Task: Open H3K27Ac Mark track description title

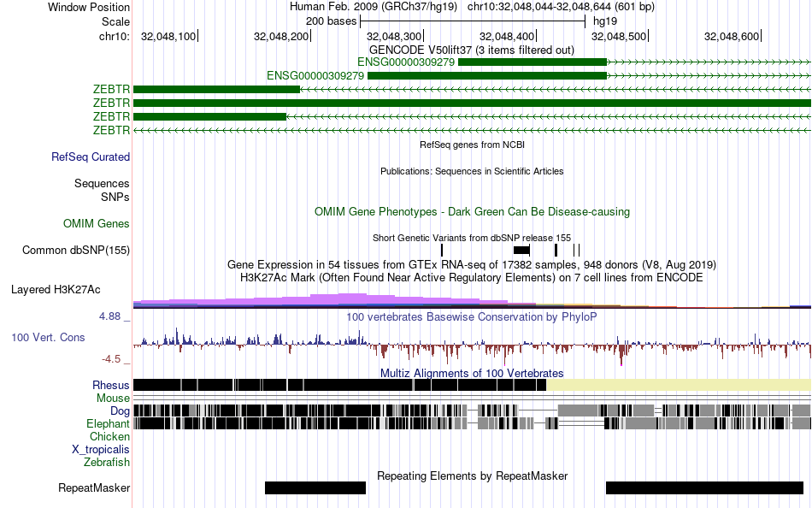Action: (x=472, y=278)
